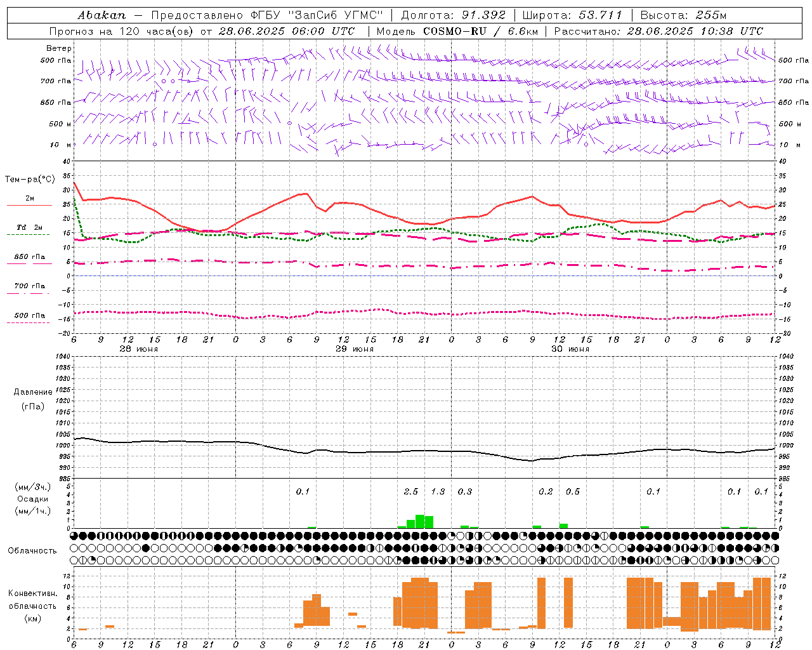This screenshot has height=650, width=812.
Task: Click the 'Конвективн.' convective cloudiness label
Action: (32, 594)
